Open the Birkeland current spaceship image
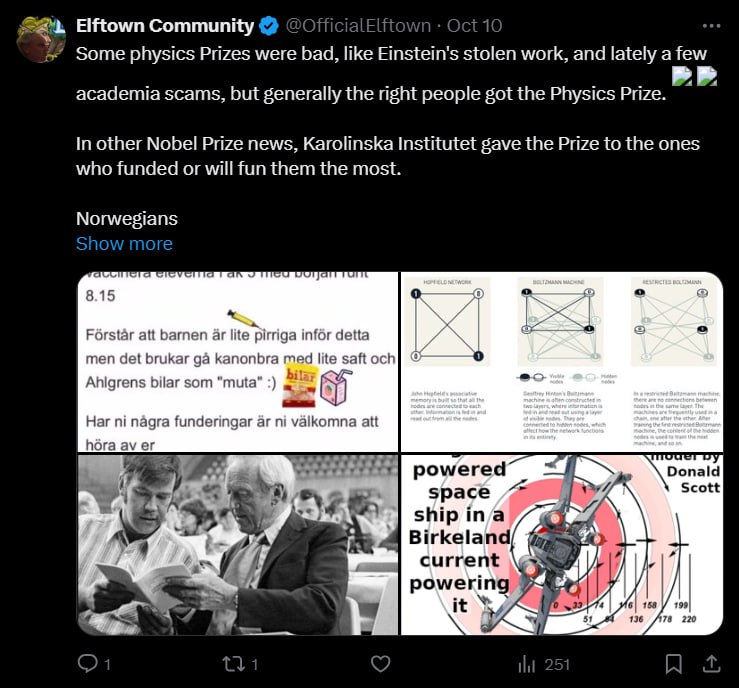 tap(562, 545)
